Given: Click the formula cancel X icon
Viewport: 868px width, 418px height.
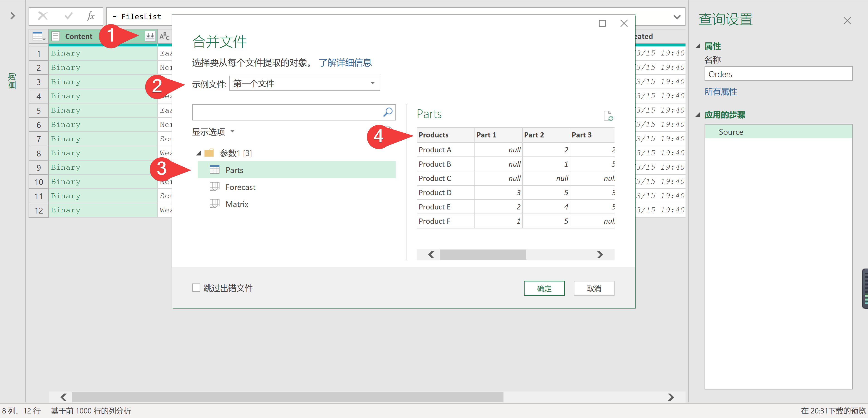Looking at the screenshot, I should [43, 16].
